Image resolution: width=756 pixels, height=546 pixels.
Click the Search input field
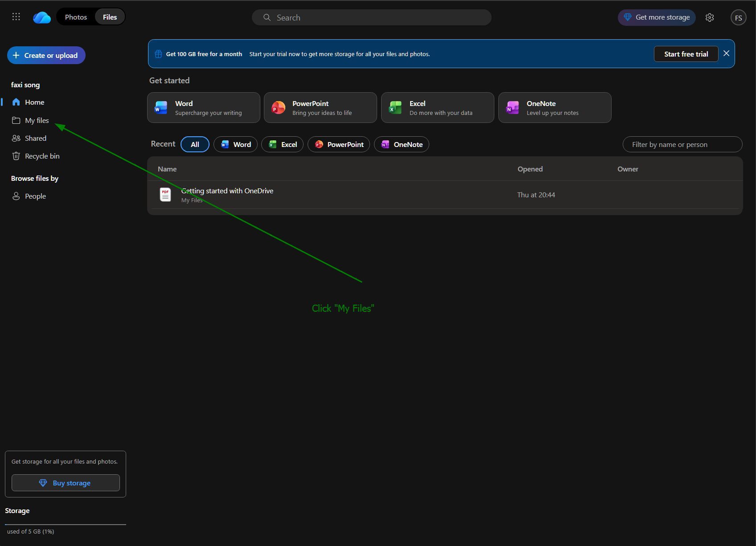tap(371, 17)
